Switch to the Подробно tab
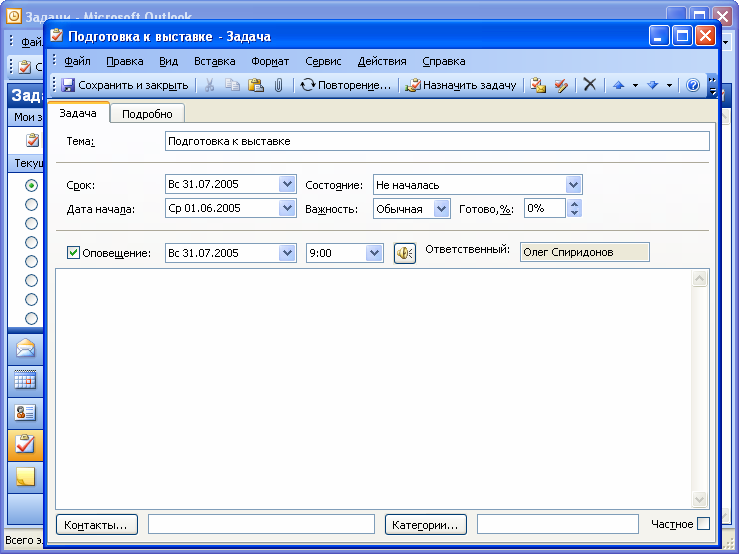The width and height of the screenshot is (739, 554). tap(147, 114)
